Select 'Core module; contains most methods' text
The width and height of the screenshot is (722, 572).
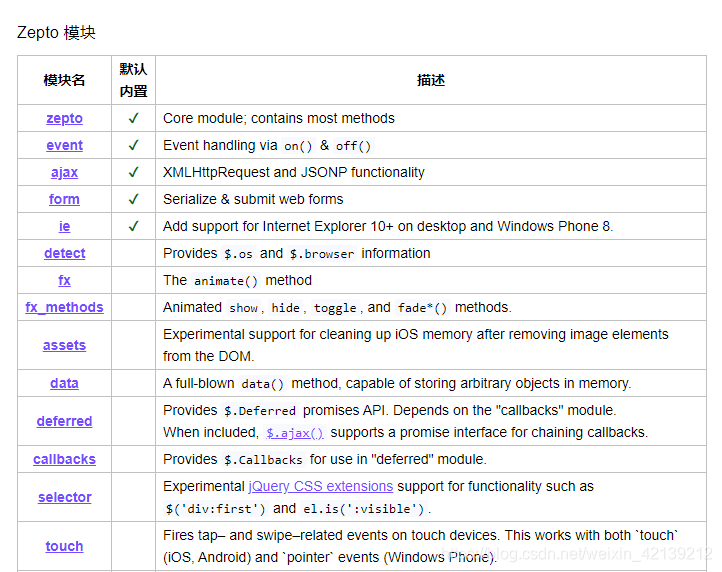[279, 118]
